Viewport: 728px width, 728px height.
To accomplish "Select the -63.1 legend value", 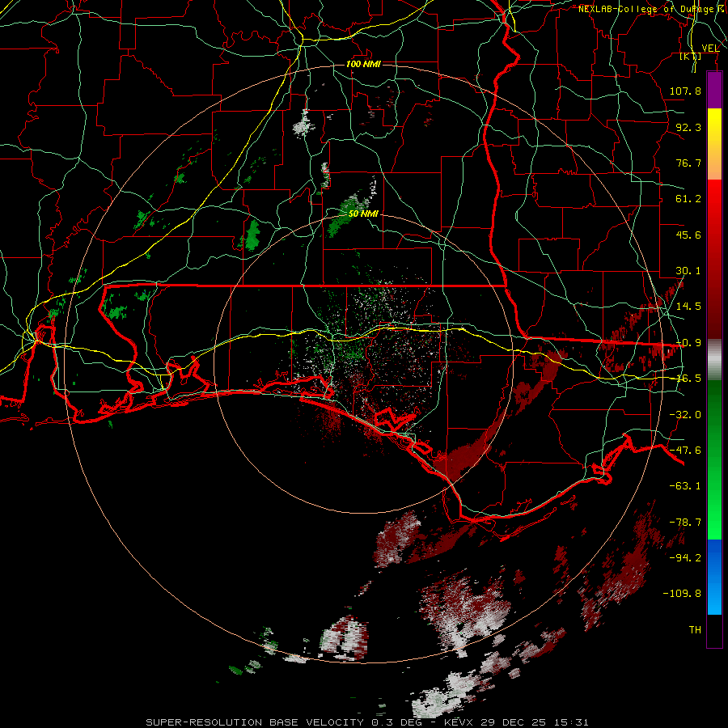I will coord(685,486).
